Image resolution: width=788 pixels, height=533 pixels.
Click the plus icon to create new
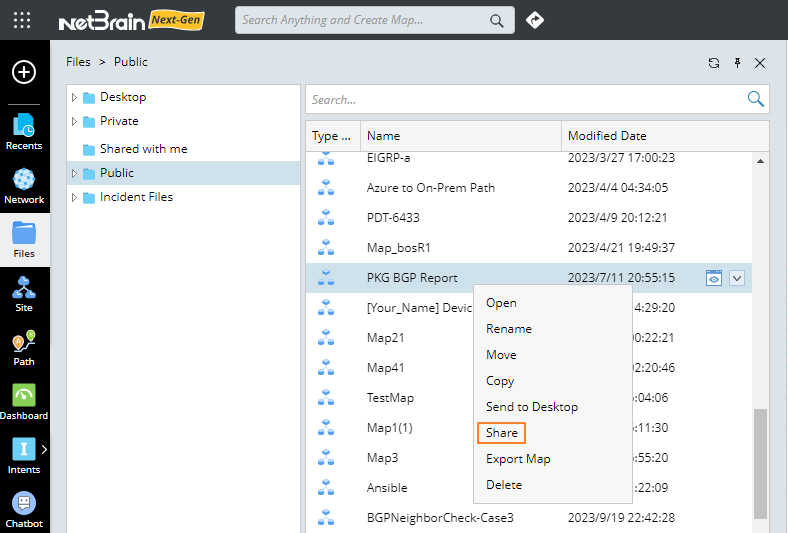24,72
